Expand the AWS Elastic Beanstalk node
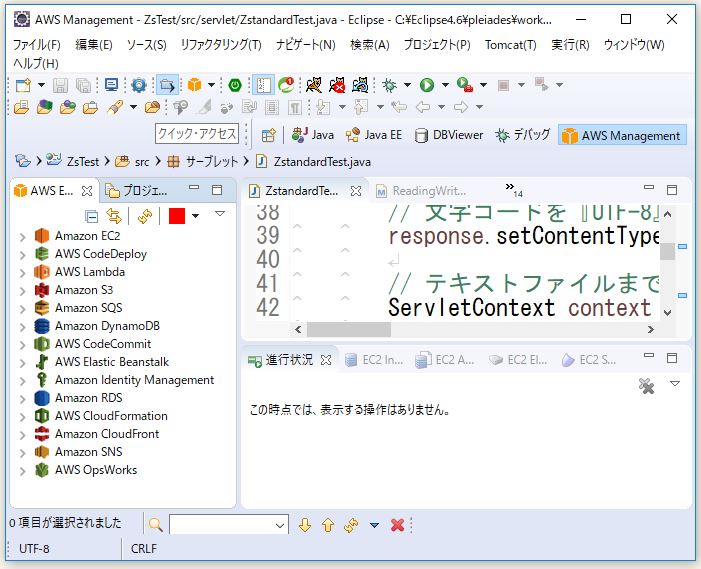 (x=22, y=363)
